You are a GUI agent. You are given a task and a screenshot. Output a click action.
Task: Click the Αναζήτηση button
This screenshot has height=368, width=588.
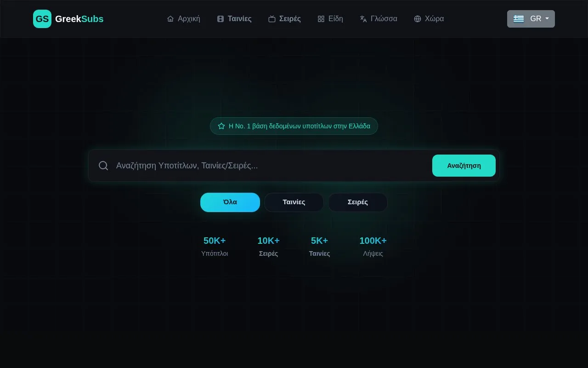(464, 166)
